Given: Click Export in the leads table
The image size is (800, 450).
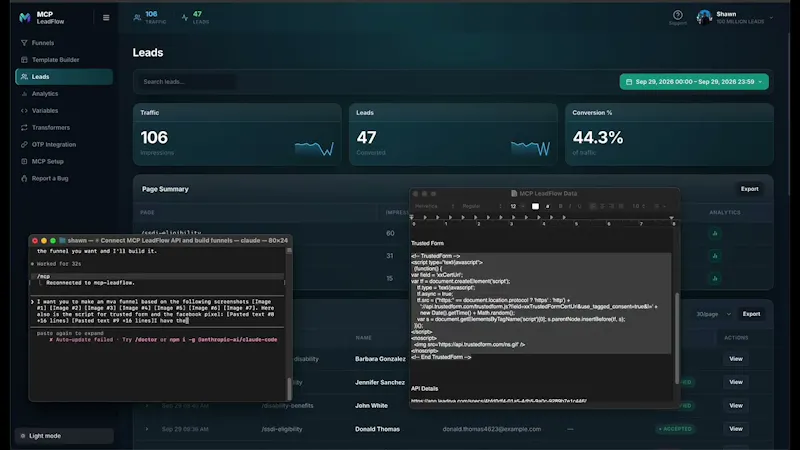Looking at the screenshot, I should [x=752, y=314].
